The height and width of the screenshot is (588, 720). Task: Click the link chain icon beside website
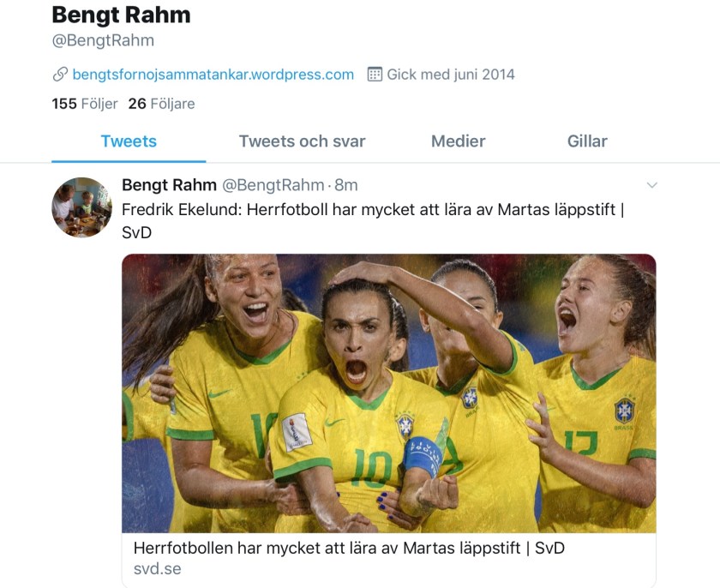click(x=60, y=75)
